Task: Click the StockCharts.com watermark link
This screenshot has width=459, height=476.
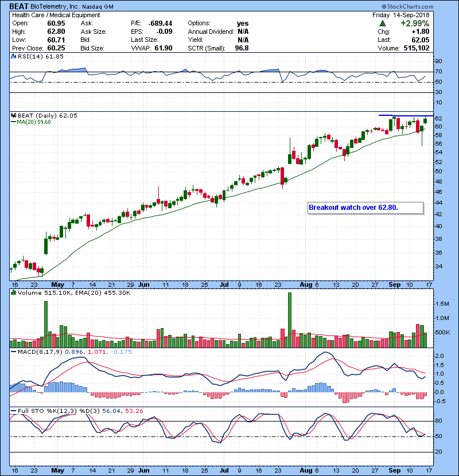Action: [x=410, y=6]
